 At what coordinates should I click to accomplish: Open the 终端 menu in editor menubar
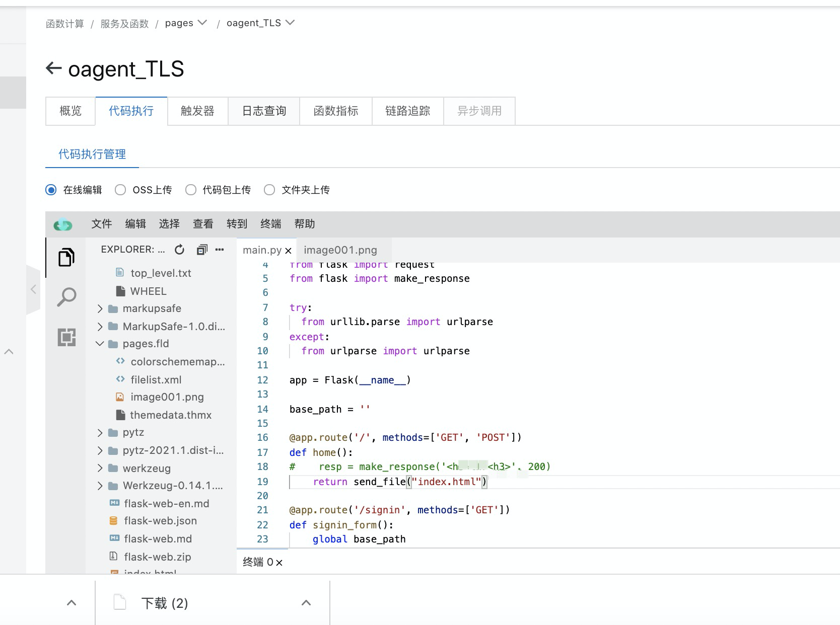271,224
